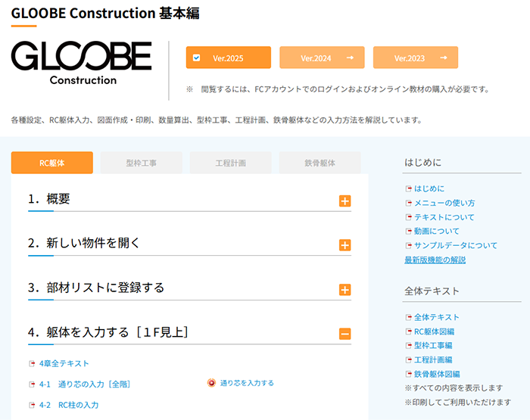
Task: Click the note ※印刷してご利用いただけます
Action: (457, 402)
